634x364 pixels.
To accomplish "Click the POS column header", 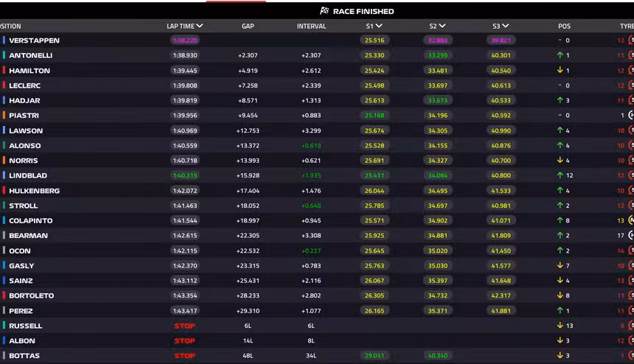I will (564, 27).
